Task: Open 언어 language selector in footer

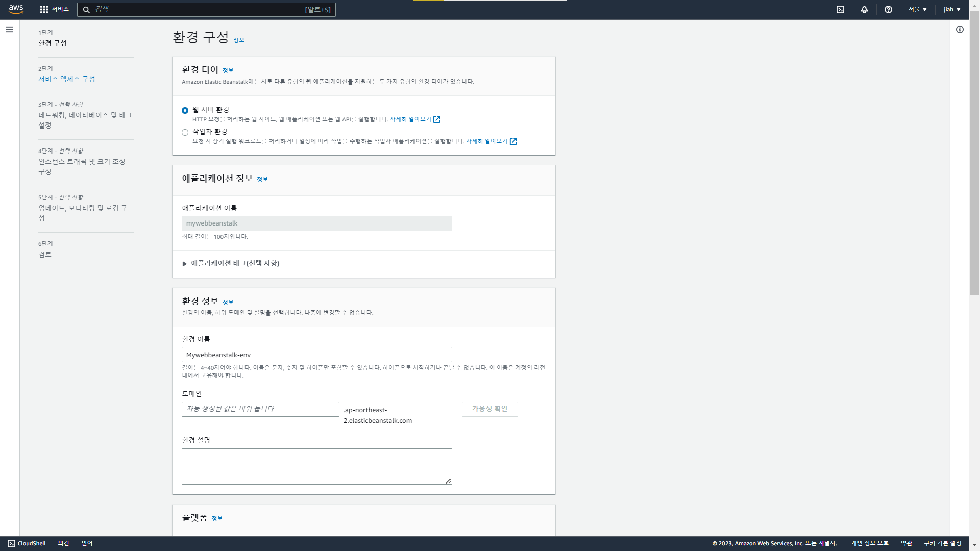Action: pyautogui.click(x=87, y=543)
